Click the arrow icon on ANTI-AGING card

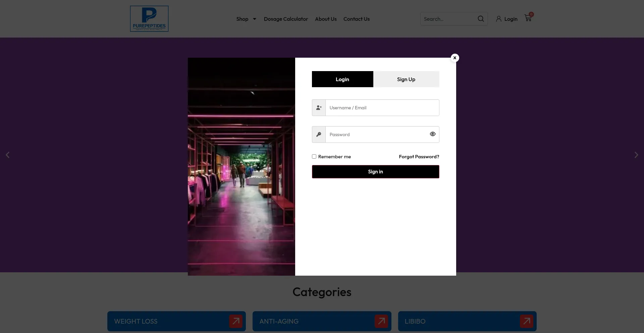tap(381, 321)
